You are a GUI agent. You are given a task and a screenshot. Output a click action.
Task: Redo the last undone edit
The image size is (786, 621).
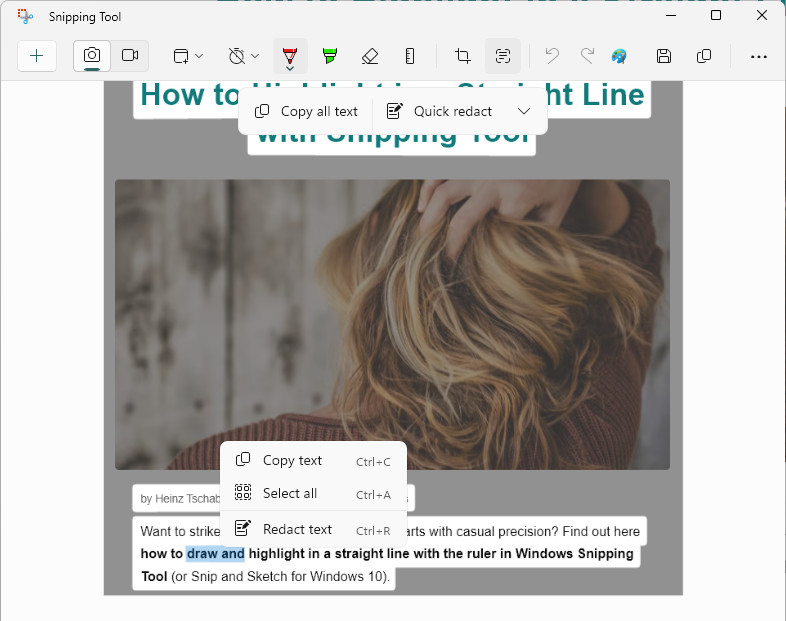coord(587,56)
